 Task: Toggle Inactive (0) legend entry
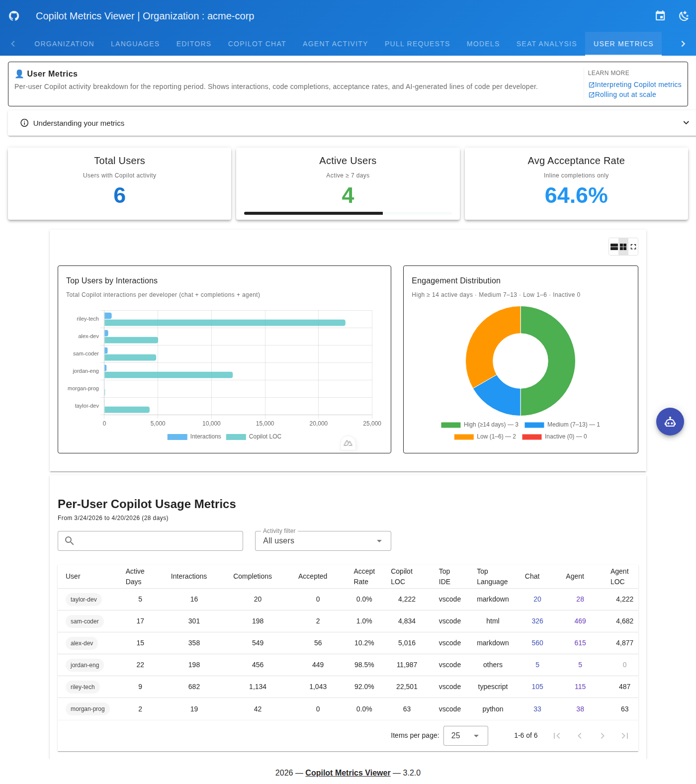coord(555,436)
